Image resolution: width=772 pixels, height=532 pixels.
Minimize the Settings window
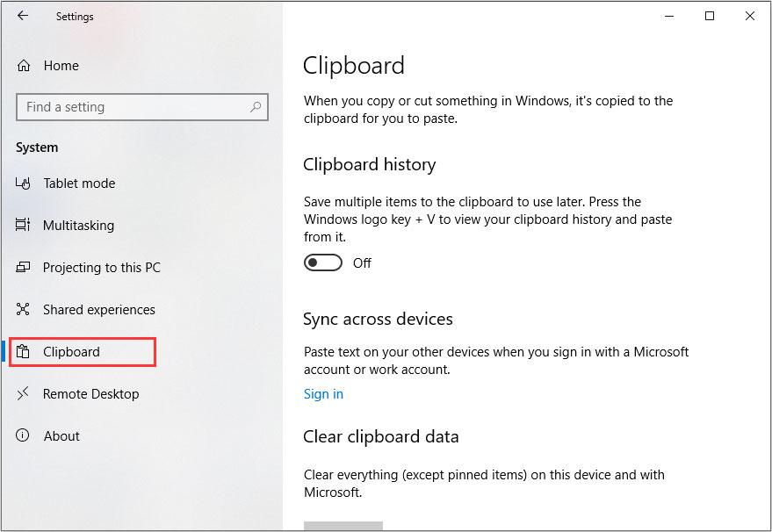668,16
